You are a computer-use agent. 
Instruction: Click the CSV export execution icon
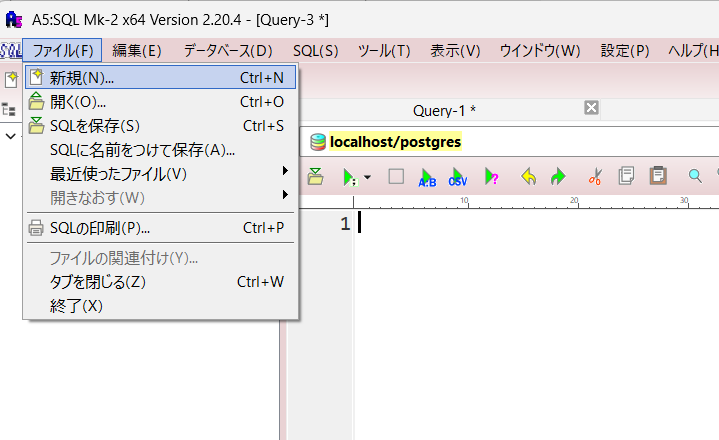tap(458, 177)
